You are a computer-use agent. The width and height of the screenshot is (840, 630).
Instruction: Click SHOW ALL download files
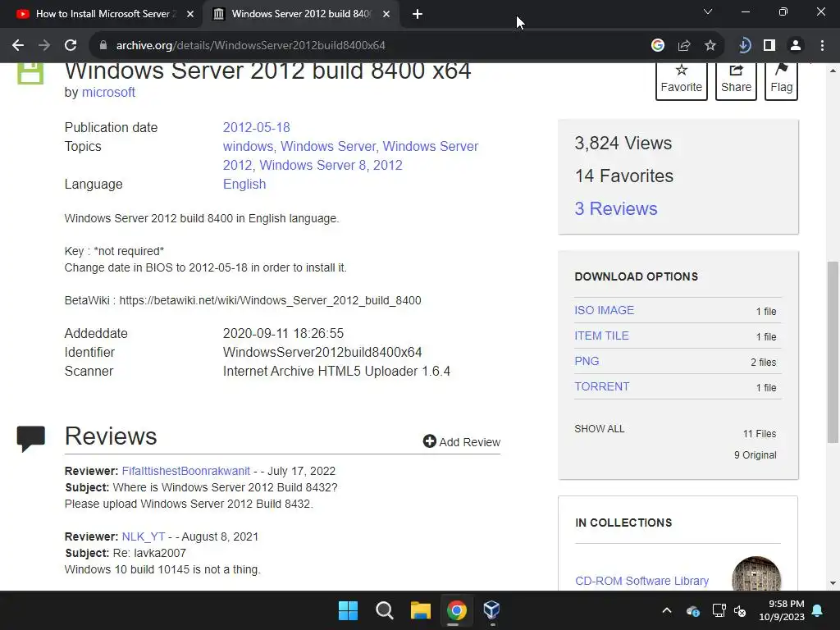(x=600, y=428)
